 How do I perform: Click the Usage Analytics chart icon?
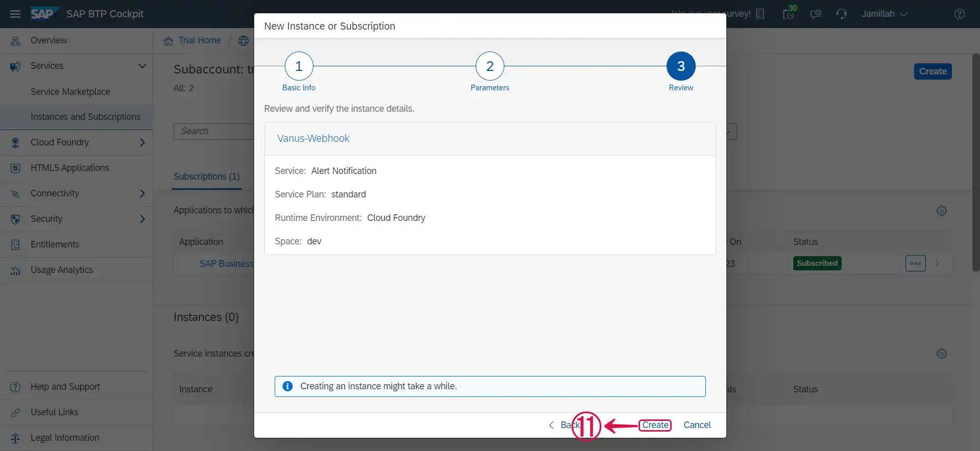coord(15,270)
